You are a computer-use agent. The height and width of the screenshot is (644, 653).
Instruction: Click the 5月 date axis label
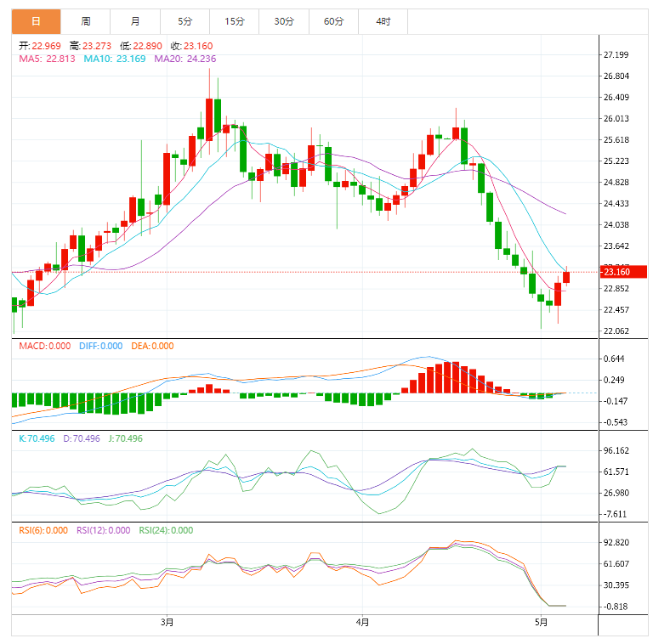[x=541, y=623]
